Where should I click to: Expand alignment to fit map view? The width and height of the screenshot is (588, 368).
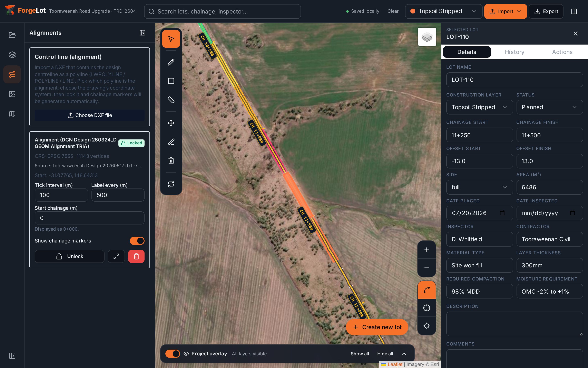pos(116,256)
